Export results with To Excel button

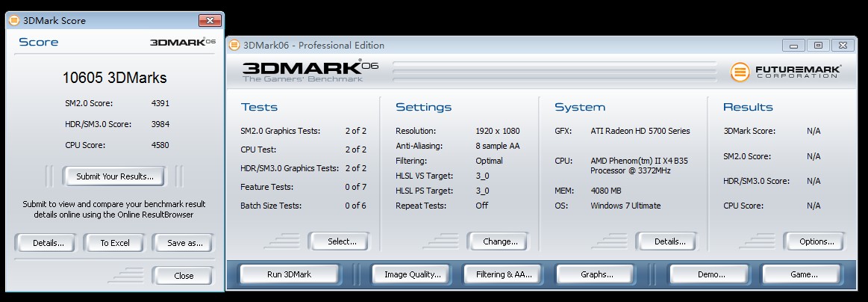[115, 243]
